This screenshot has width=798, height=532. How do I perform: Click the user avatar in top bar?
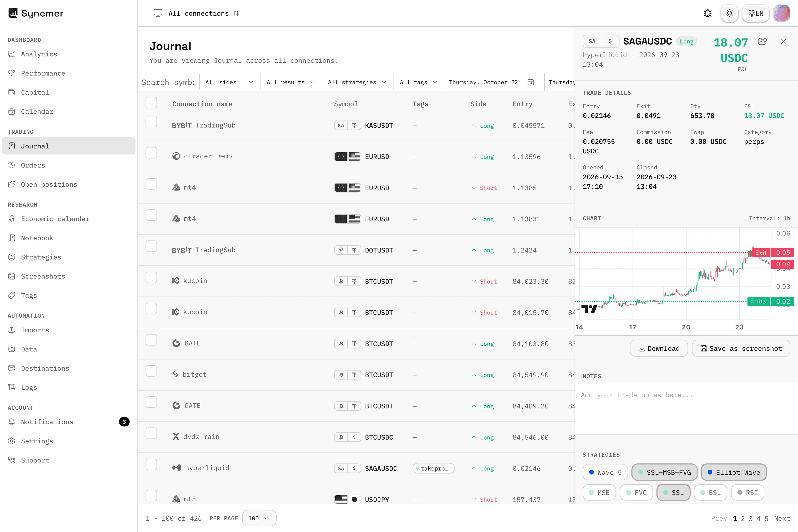781,13
